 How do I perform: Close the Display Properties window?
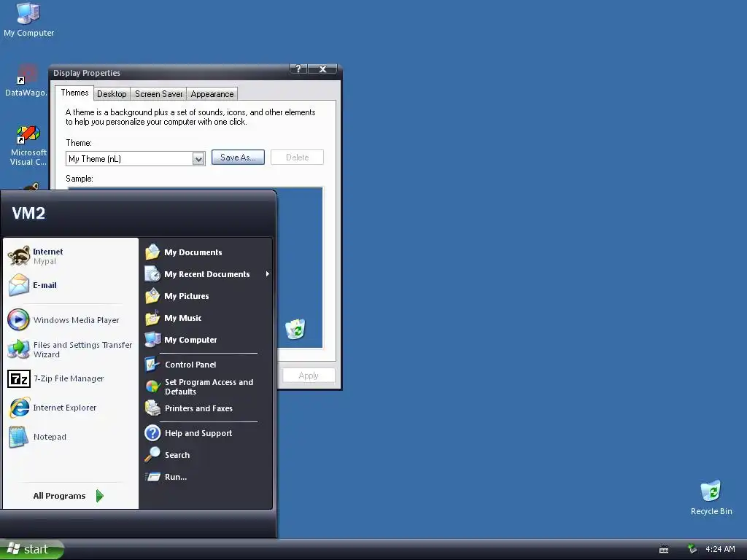click(x=322, y=69)
